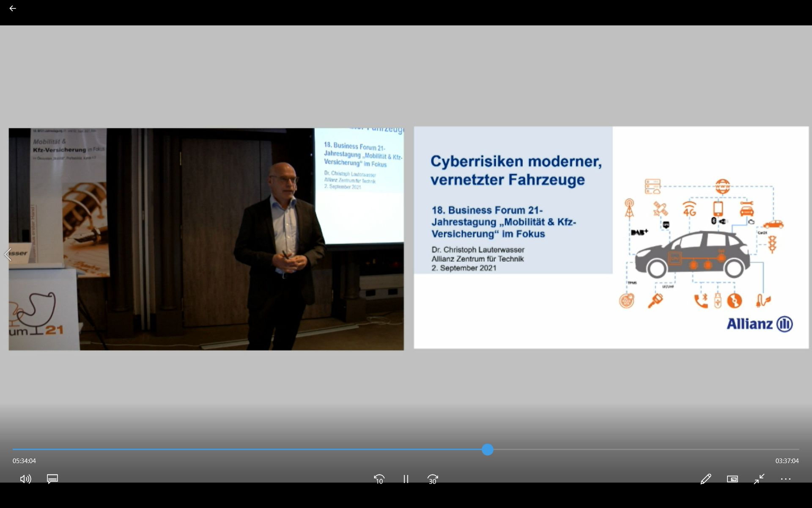Click the elapsed time 05:34:04
The image size is (812, 508).
(x=24, y=461)
